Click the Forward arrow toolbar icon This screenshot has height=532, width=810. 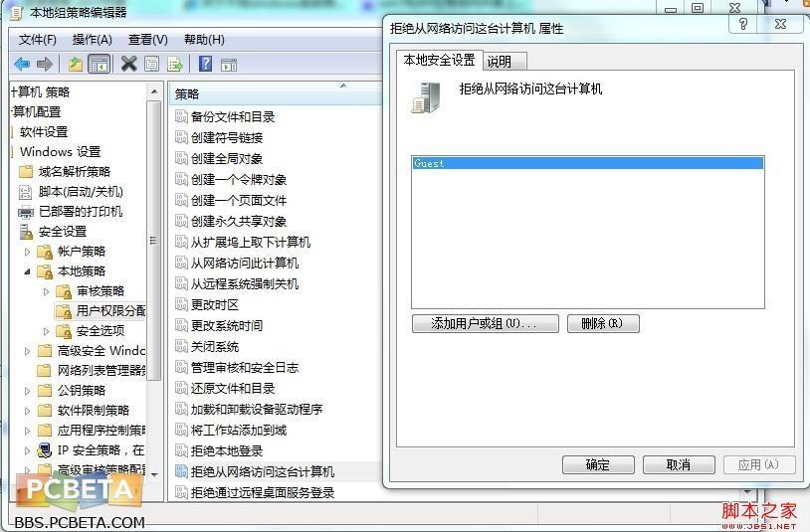(x=45, y=65)
